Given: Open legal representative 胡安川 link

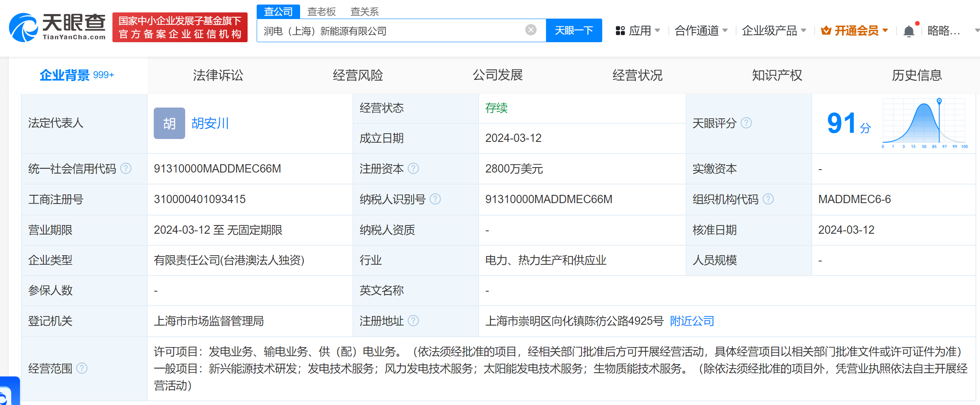Looking at the screenshot, I should (210, 123).
